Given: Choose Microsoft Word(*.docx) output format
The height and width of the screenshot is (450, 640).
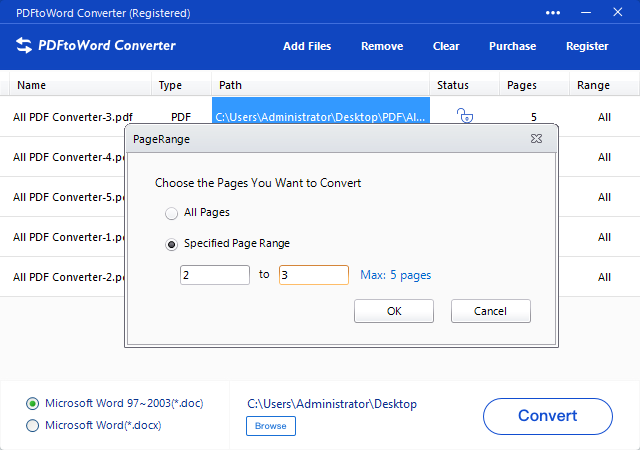Looking at the screenshot, I should (x=32, y=425).
